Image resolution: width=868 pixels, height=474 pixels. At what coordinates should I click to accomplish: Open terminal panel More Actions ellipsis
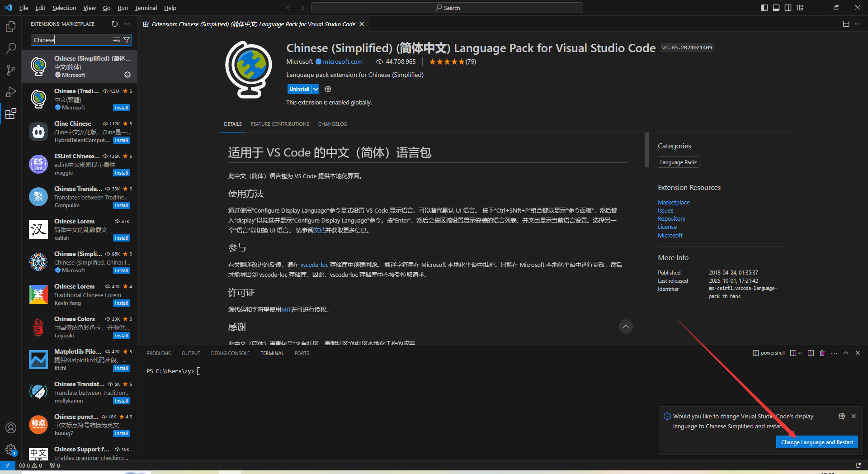click(x=834, y=353)
